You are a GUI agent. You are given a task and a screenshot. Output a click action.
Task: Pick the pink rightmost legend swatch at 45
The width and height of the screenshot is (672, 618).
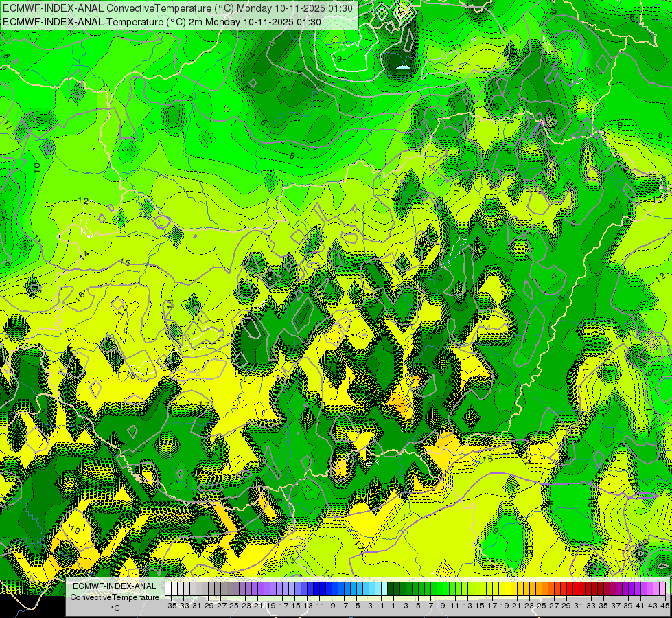[x=662, y=588]
